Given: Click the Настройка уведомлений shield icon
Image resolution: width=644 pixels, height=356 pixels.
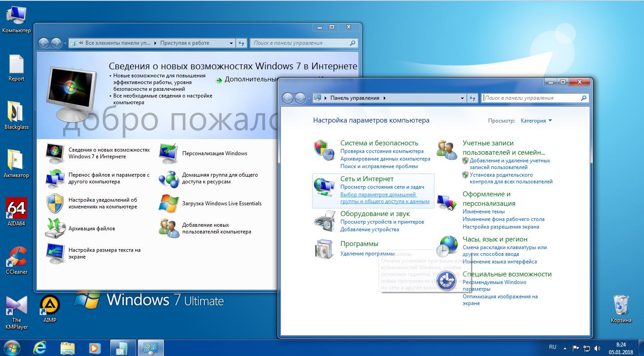Looking at the screenshot, I should 56,203.
